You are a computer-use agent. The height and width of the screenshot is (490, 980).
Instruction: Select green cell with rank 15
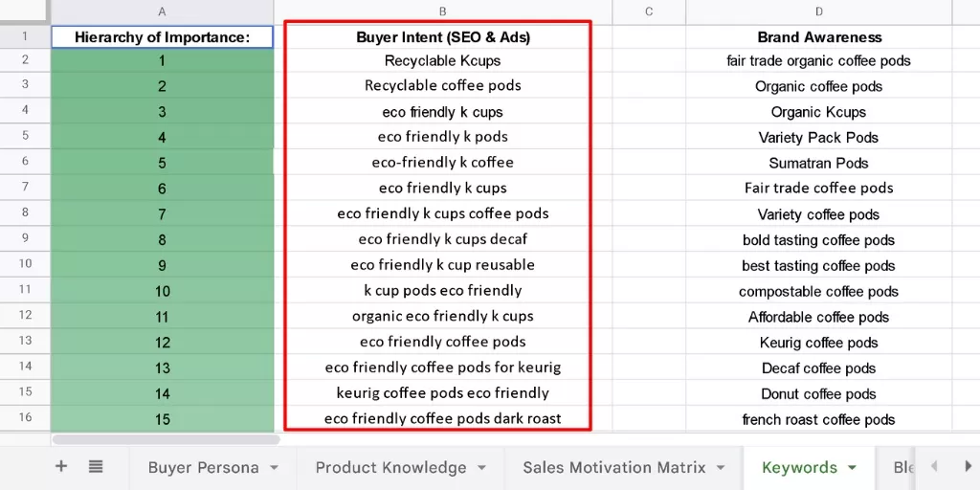click(162, 419)
